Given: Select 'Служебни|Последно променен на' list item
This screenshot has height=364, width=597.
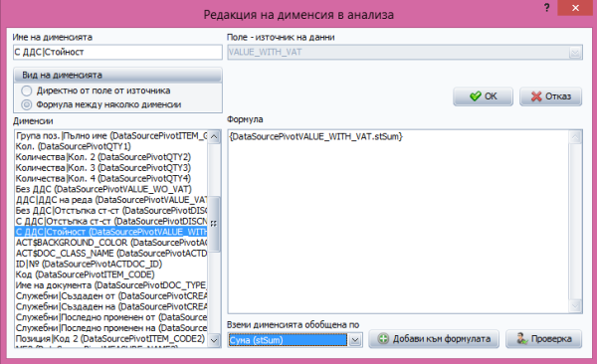Looking at the screenshot, I should pos(111,328).
